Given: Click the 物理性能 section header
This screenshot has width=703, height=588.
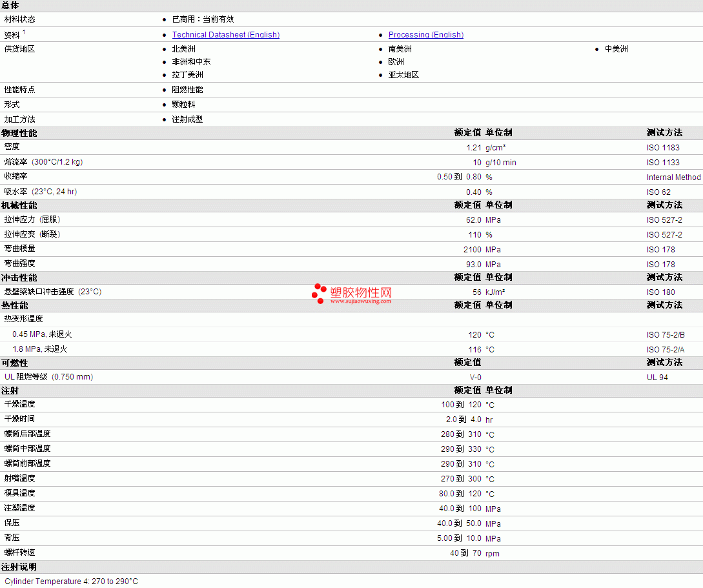Looking at the screenshot, I should tap(19, 134).
